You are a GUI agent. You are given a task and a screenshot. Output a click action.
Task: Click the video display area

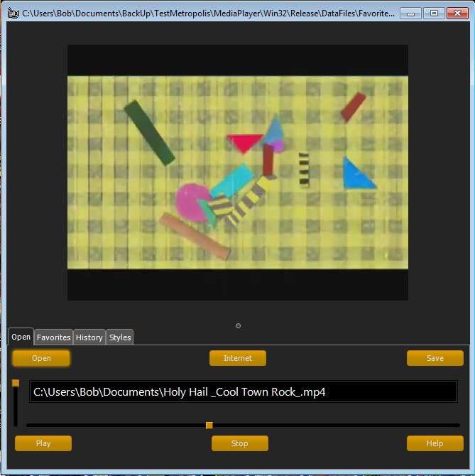(237, 173)
